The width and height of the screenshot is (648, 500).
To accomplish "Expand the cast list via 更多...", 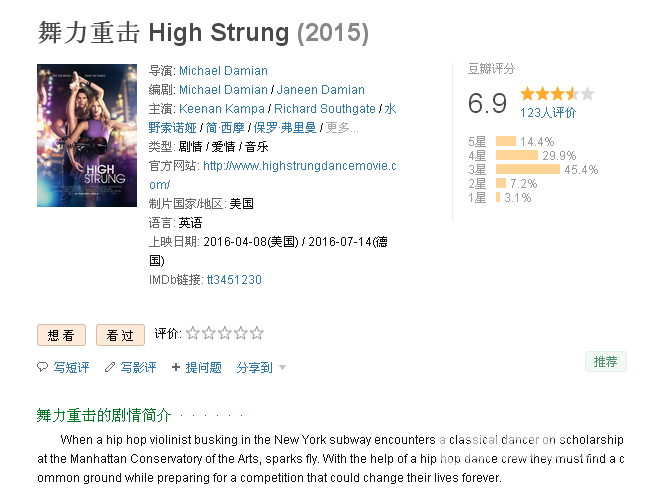I will [342, 128].
